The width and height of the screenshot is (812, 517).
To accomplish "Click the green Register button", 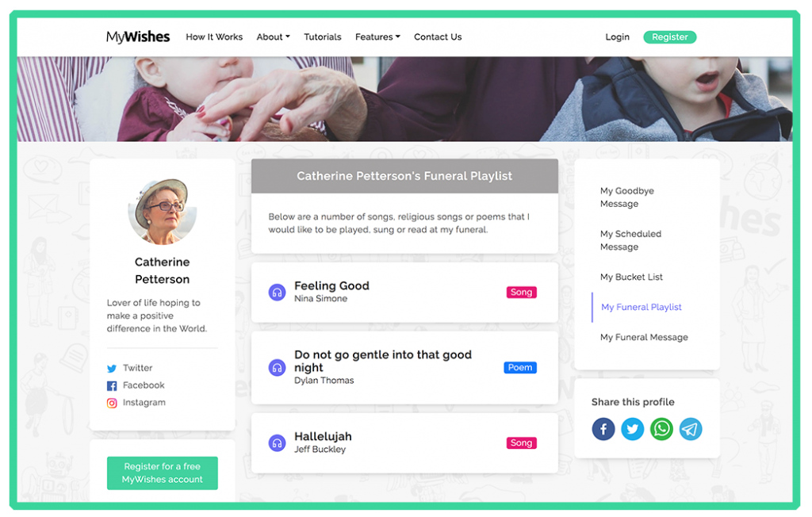I will coord(669,37).
